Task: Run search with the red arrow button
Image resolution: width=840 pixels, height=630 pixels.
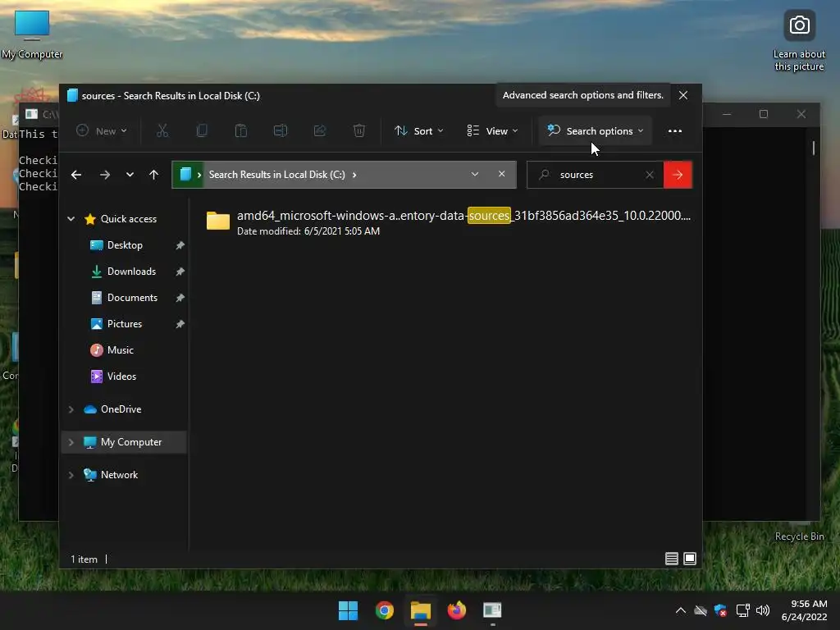Action: [x=678, y=175]
